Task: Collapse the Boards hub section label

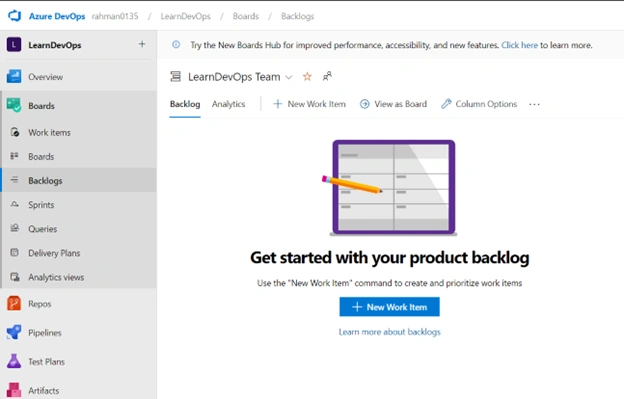Action: tap(41, 106)
